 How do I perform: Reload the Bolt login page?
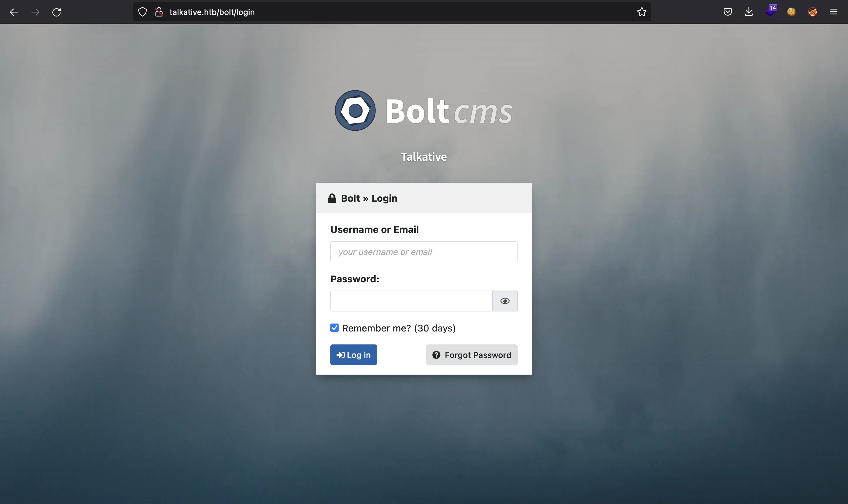[x=56, y=12]
